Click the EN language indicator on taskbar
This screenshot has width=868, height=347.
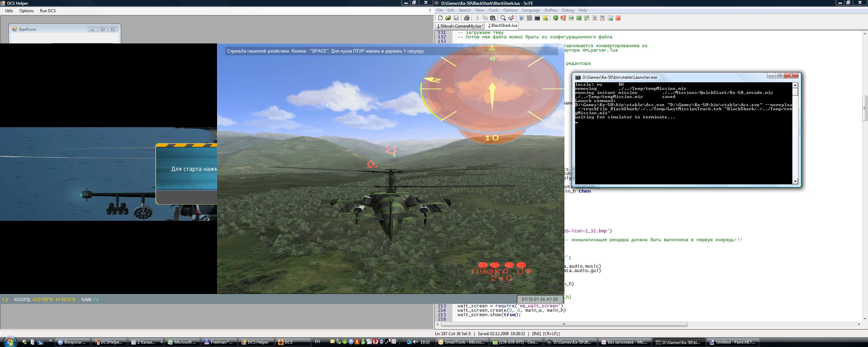click(317, 342)
